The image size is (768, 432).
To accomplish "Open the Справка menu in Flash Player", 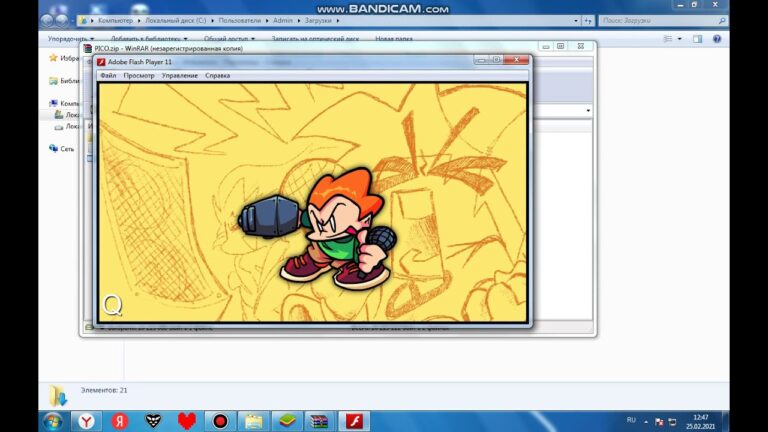I will tap(217, 75).
